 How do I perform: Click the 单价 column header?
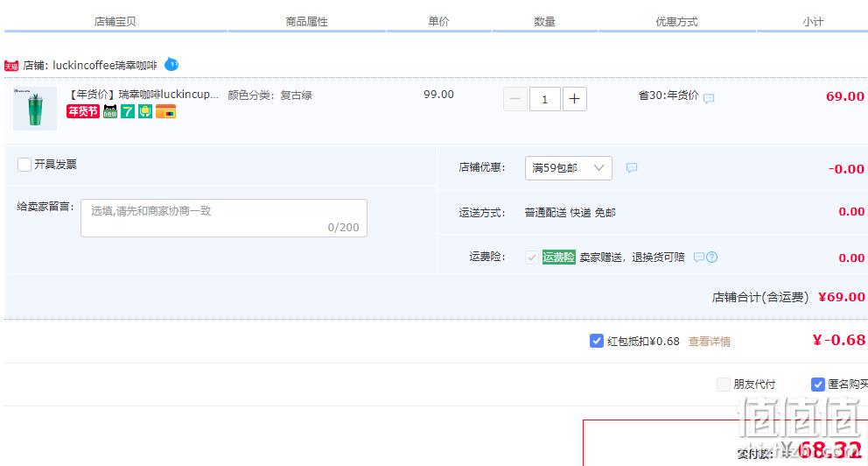tap(438, 22)
